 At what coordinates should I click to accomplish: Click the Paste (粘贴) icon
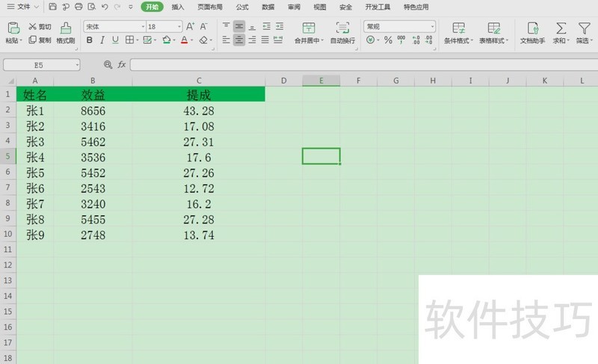13,28
